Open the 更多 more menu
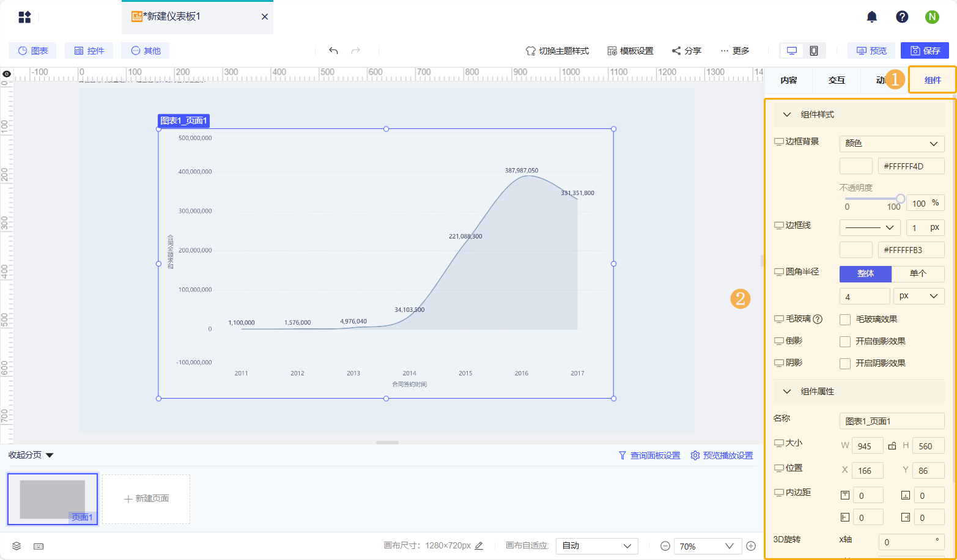Viewport: 957px width, 560px height. pyautogui.click(x=734, y=51)
